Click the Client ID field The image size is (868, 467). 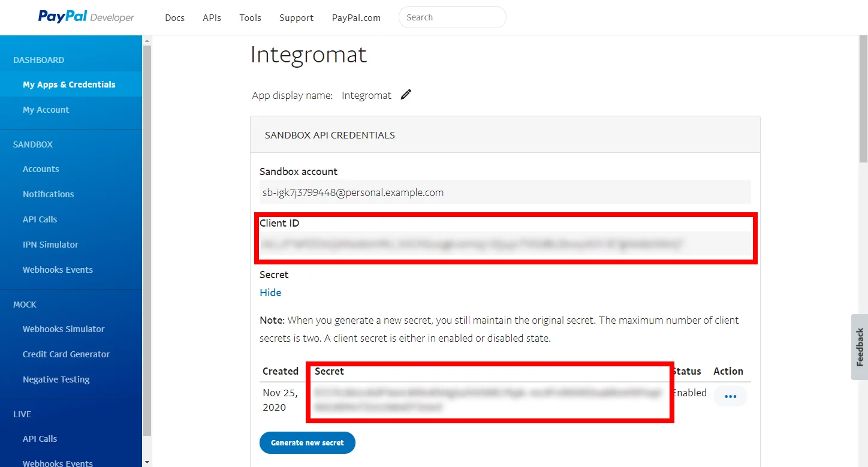click(x=505, y=244)
